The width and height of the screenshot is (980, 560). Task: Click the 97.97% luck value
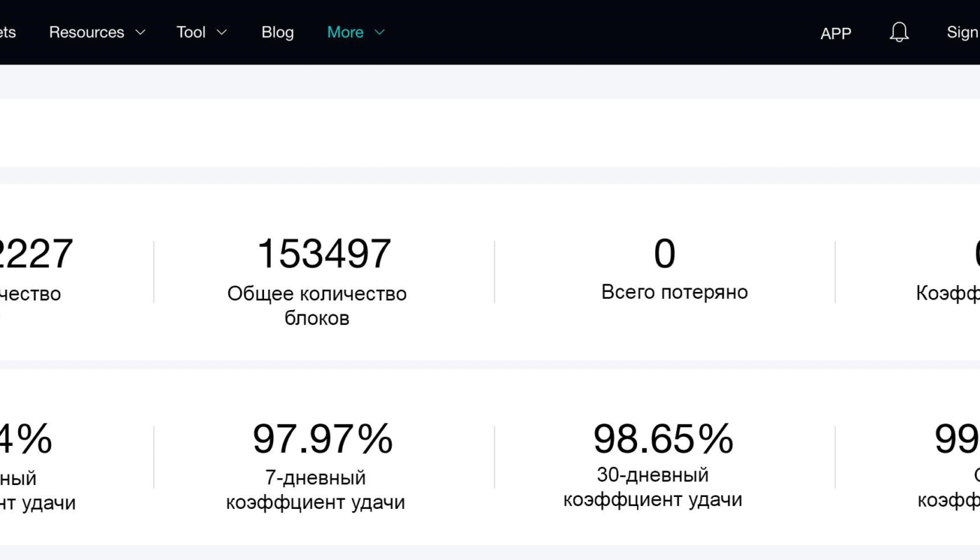pyautogui.click(x=323, y=439)
